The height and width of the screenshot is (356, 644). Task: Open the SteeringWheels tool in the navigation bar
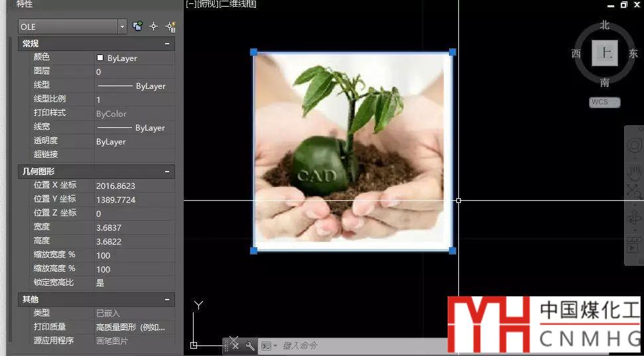click(x=633, y=145)
